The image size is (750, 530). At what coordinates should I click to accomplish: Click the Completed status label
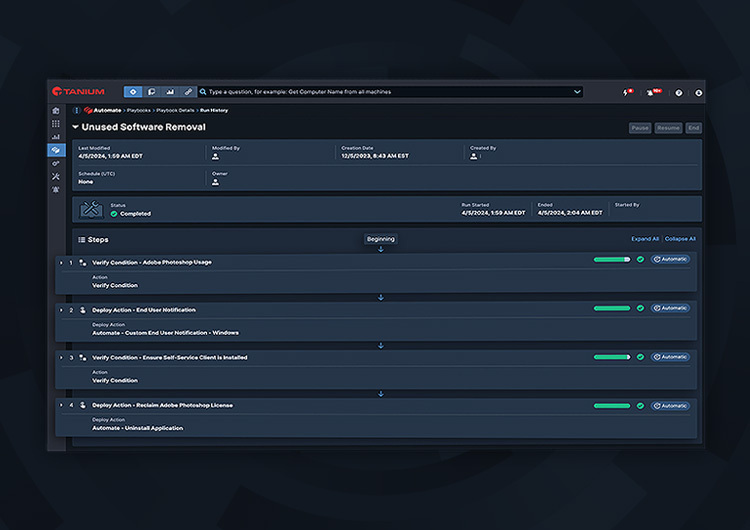click(135, 214)
